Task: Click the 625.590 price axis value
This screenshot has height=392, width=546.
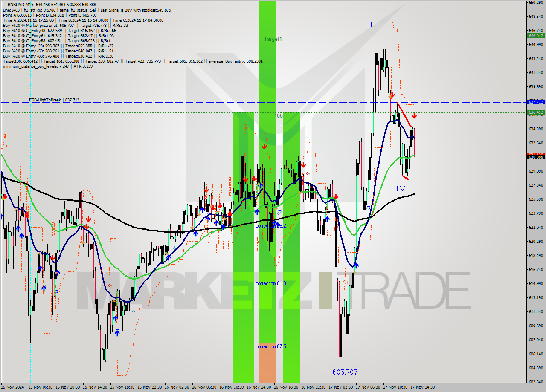Action: [535, 199]
